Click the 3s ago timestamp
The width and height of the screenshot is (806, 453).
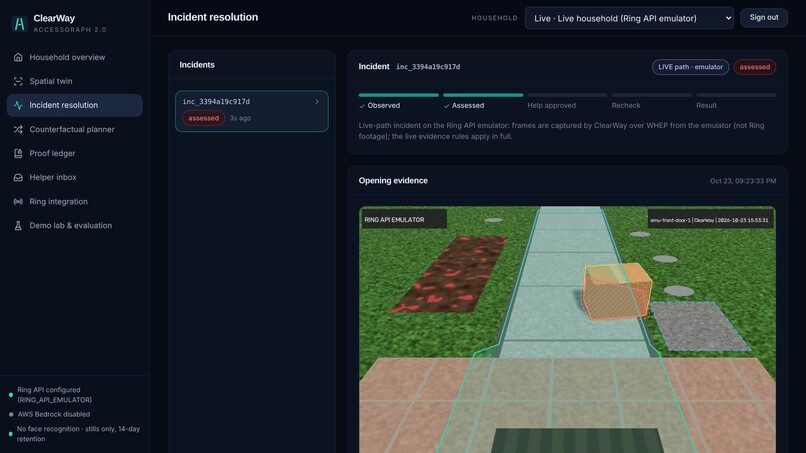click(240, 118)
